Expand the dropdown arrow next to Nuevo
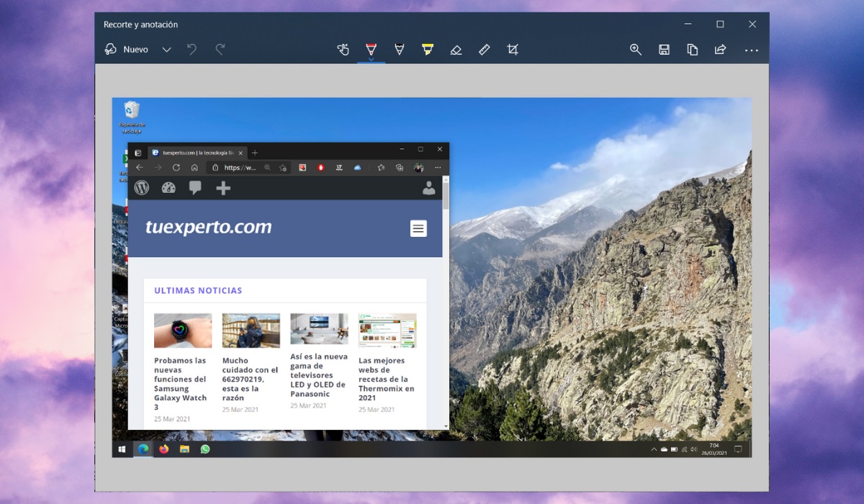Image resolution: width=864 pixels, height=504 pixels. (x=166, y=50)
